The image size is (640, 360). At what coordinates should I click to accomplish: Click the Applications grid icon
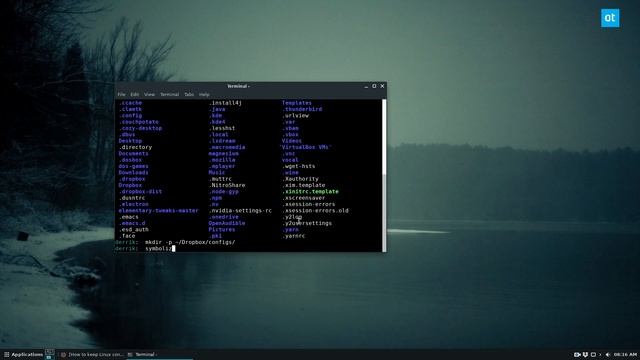click(x=7, y=354)
